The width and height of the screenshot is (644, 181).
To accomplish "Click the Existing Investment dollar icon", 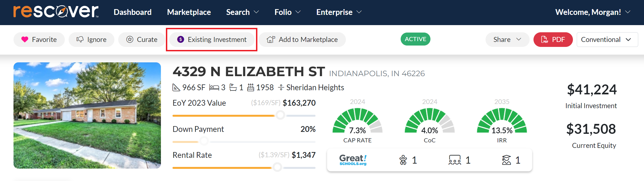I will [x=180, y=39].
